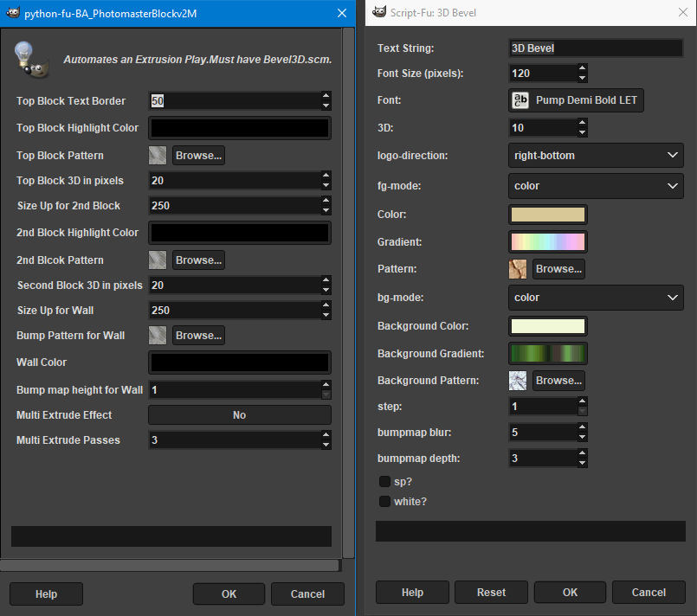Decrease Size Up for Wall value
697x616 pixels.
tap(326, 315)
